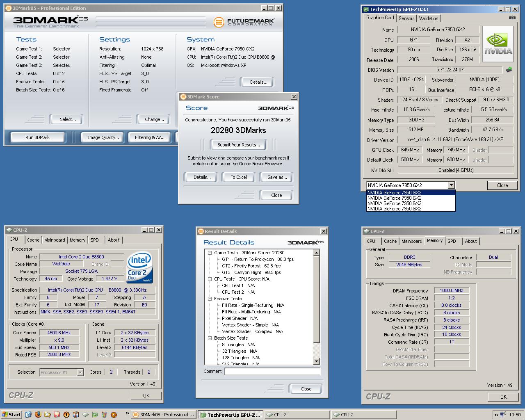Click the orange gear quick launch icon
This screenshot has height=420, width=525.
pyautogui.click(x=114, y=415)
